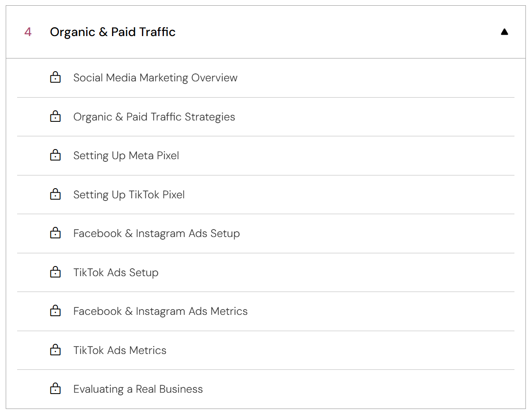Click the Organic & Paid Traffic section heading
Image resolution: width=532 pixels, height=416 pixels.
pyautogui.click(x=113, y=32)
